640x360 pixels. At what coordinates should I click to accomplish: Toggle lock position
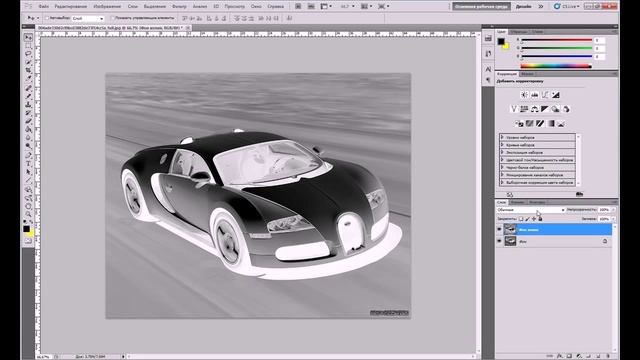tap(533, 219)
